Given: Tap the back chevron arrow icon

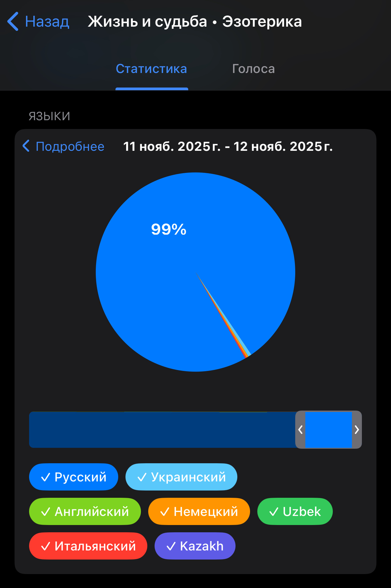Looking at the screenshot, I should click(13, 21).
